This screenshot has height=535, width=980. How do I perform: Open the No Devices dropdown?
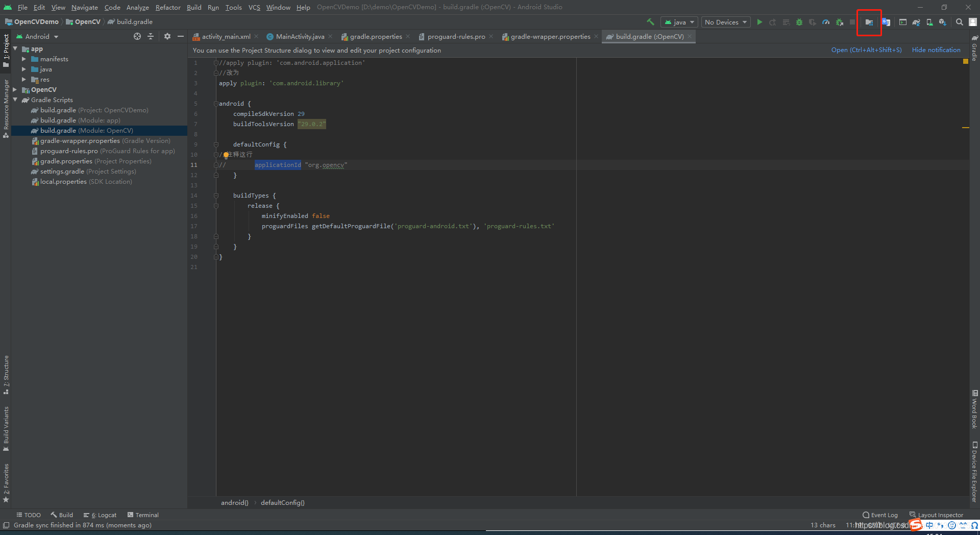tap(726, 22)
